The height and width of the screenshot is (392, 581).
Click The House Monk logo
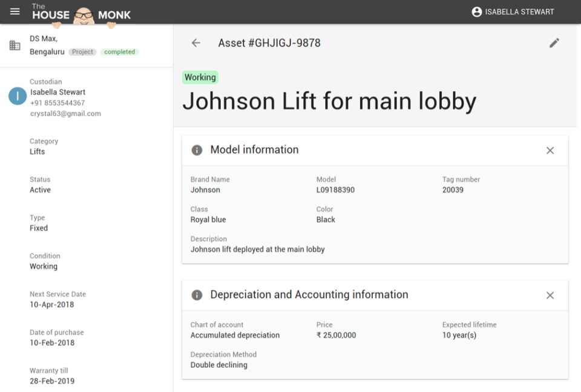click(79, 11)
